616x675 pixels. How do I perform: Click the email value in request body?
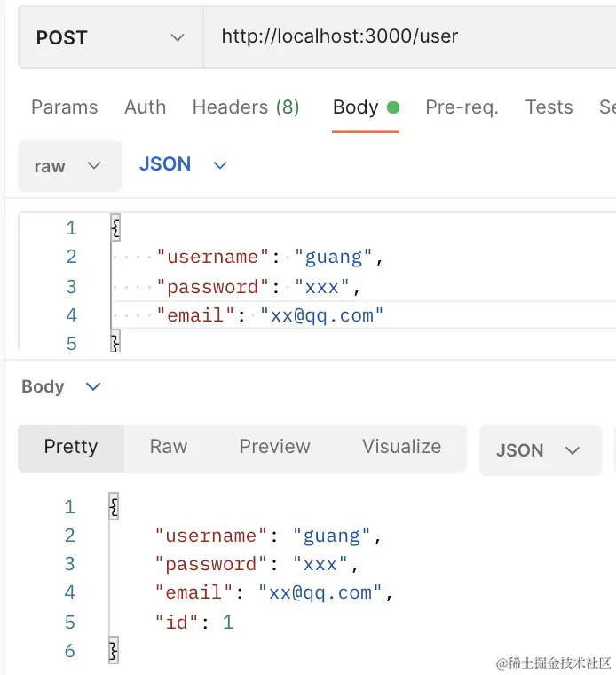321,315
